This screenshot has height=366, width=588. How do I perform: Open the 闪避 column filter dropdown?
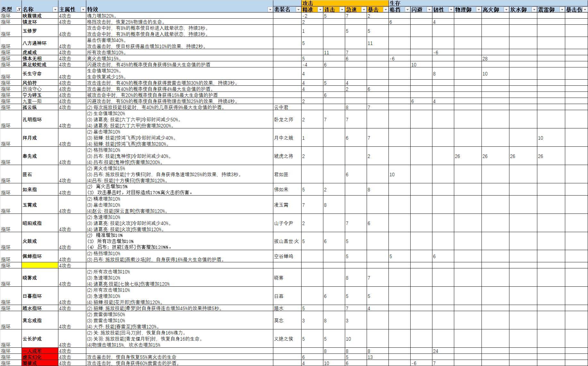point(429,10)
